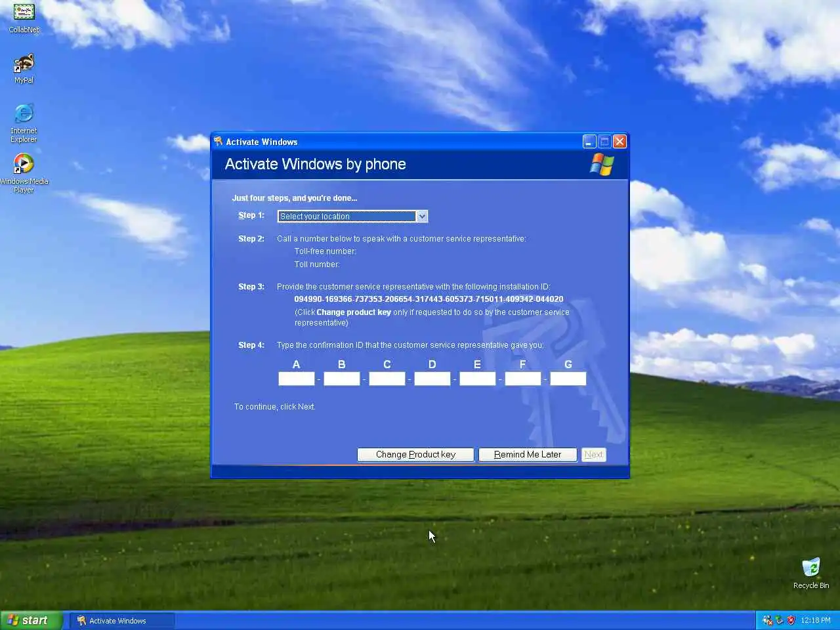Open the Start menu
Image resolution: width=840 pixels, height=630 pixels.
pos(31,620)
